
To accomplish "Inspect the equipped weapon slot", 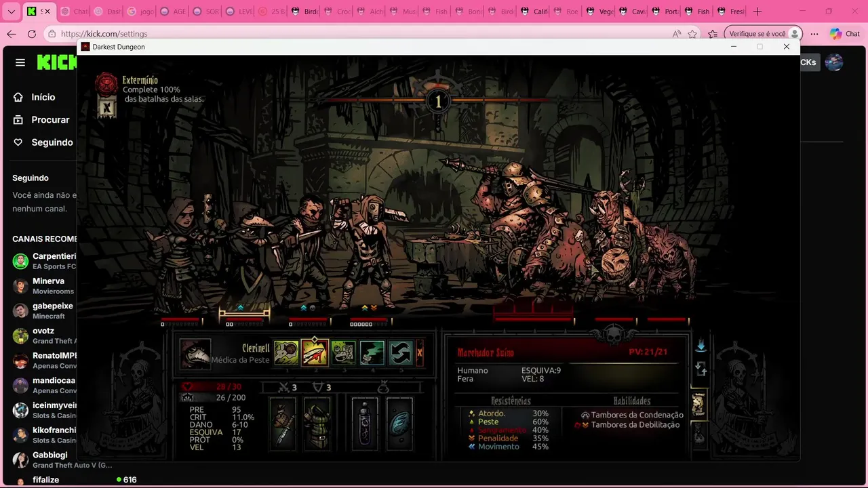I will (282, 424).
